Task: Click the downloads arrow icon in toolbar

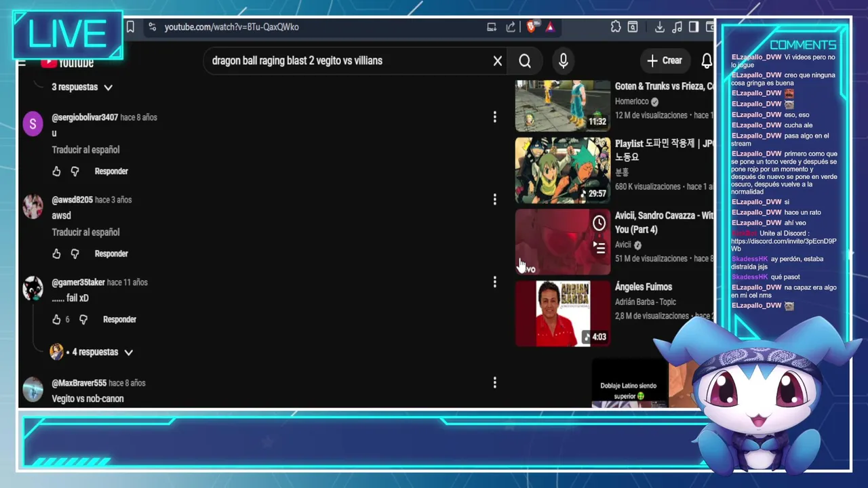Action: click(659, 27)
